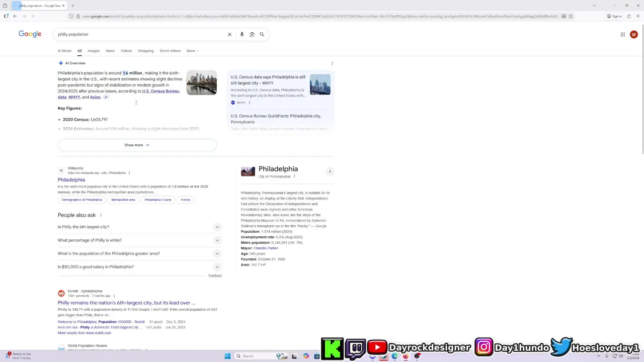644x362 pixels.
Task: Open AI Overview options menu
Action: click(x=332, y=63)
